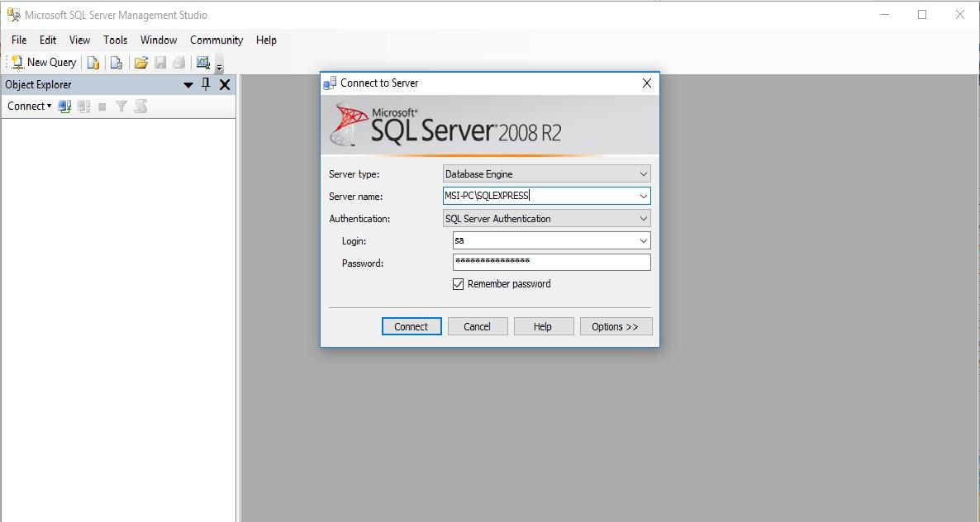Open the Window menu

158,40
